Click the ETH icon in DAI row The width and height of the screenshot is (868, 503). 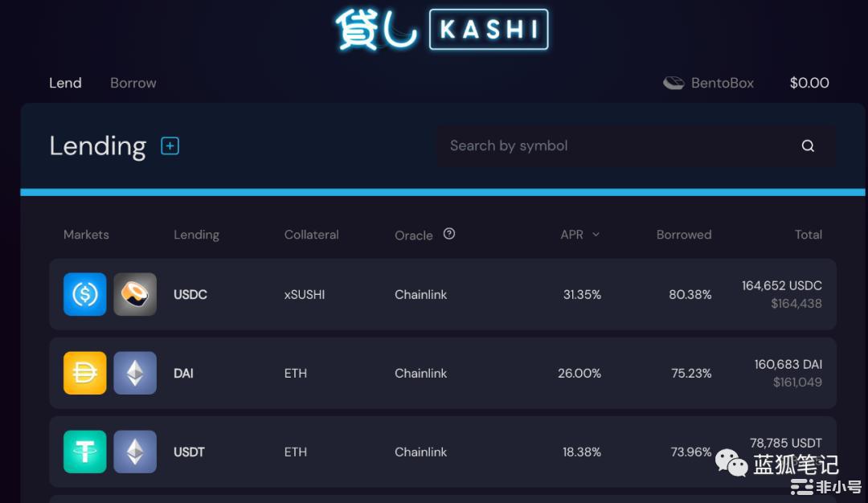[135, 373]
